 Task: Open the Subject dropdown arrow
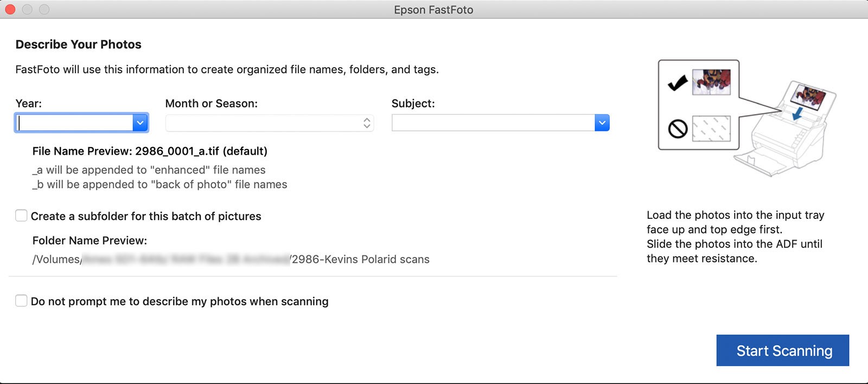[x=602, y=123]
